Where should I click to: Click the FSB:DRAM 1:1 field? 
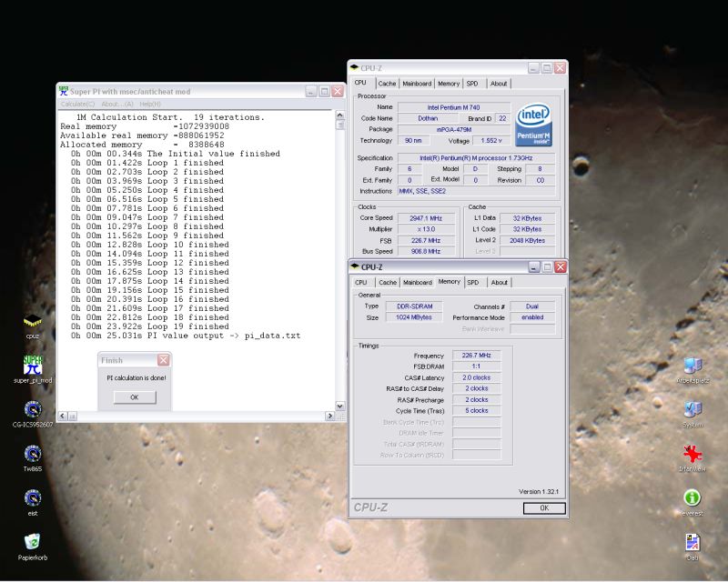(x=476, y=366)
